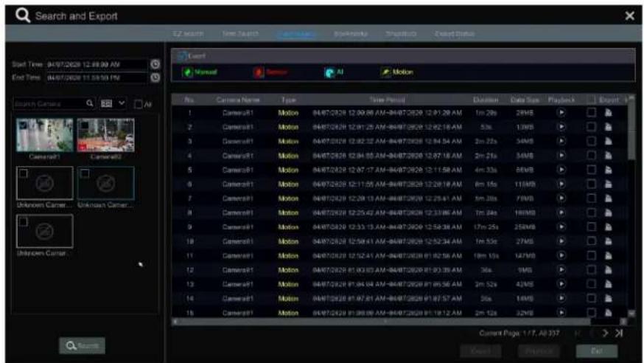Go to the next results page
This screenshot has height=363, width=644.
(x=605, y=333)
